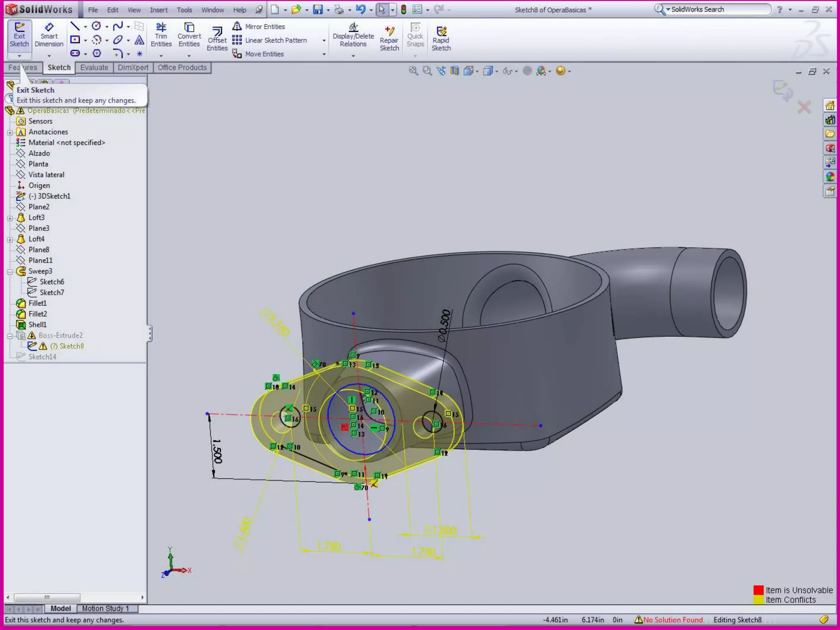Select the Offset Entities tool
Image resolution: width=840 pixels, height=630 pixels.
coord(217,39)
